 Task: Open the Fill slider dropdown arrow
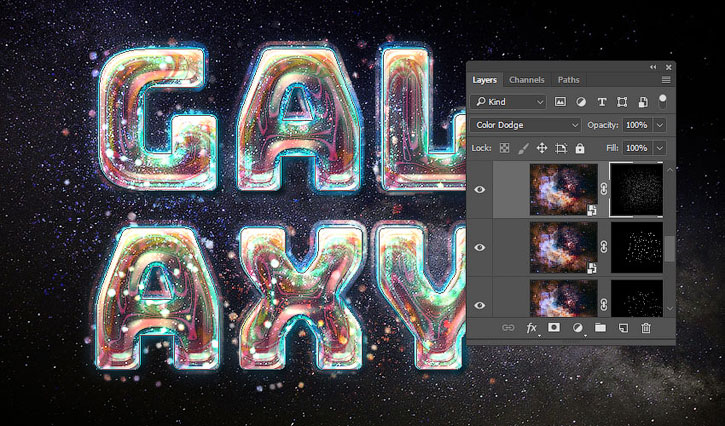pos(660,148)
